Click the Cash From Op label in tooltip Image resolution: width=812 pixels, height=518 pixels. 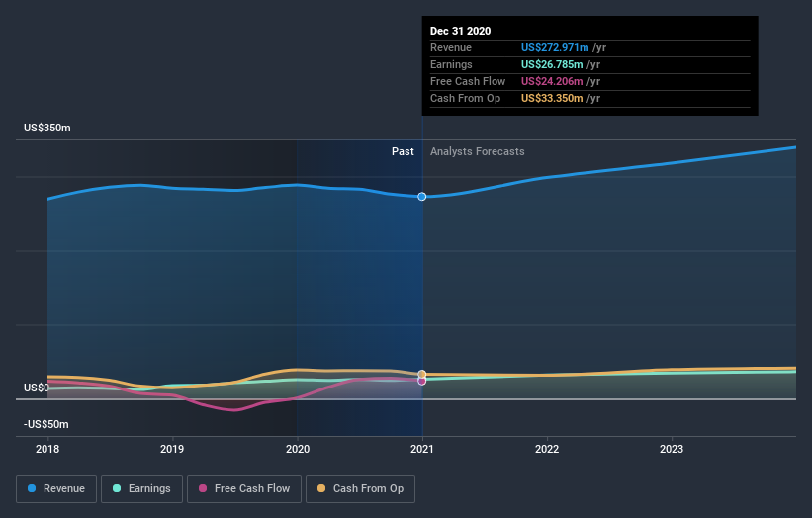465,98
